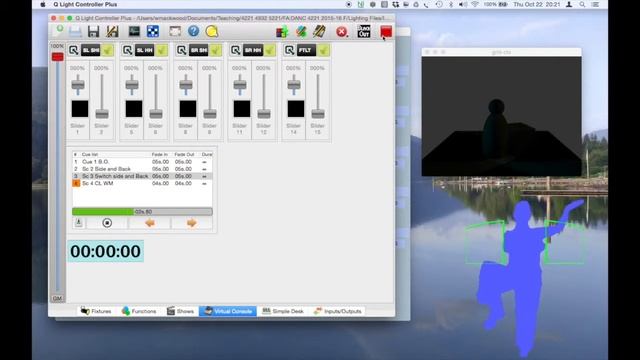
Task: Collapse the FTLT frame with magnifier
Action: click(x=289, y=50)
